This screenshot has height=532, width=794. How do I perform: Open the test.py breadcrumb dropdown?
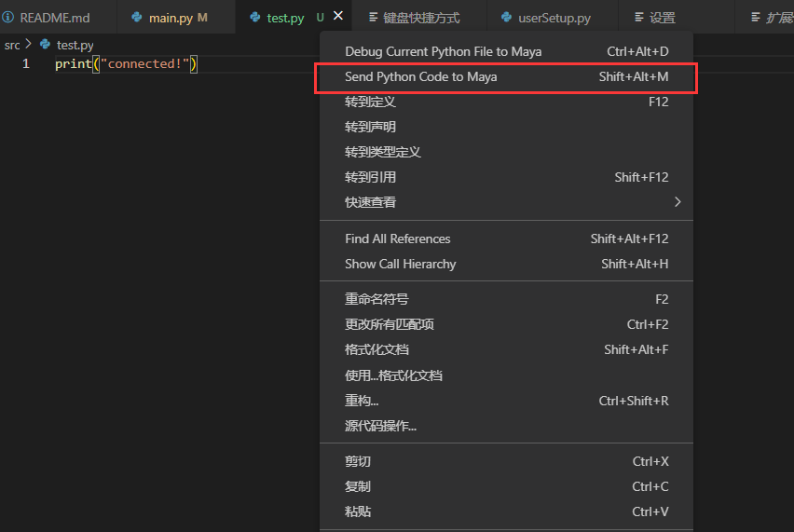75,45
